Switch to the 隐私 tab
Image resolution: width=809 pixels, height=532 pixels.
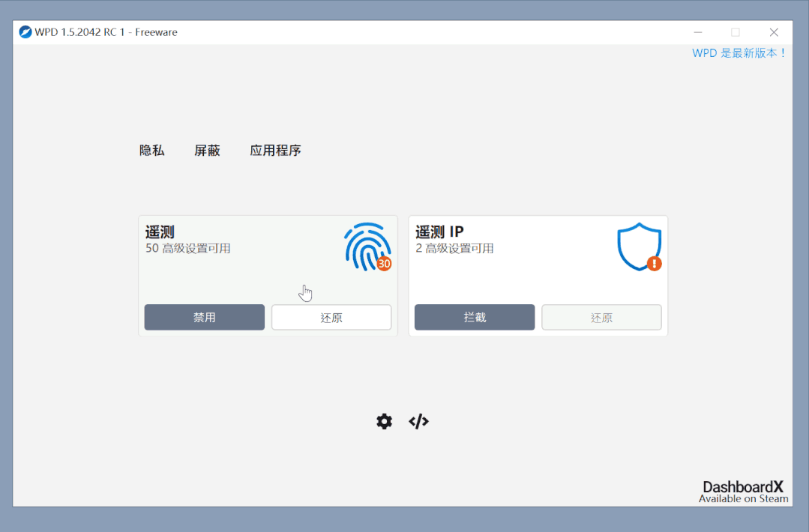[151, 151]
